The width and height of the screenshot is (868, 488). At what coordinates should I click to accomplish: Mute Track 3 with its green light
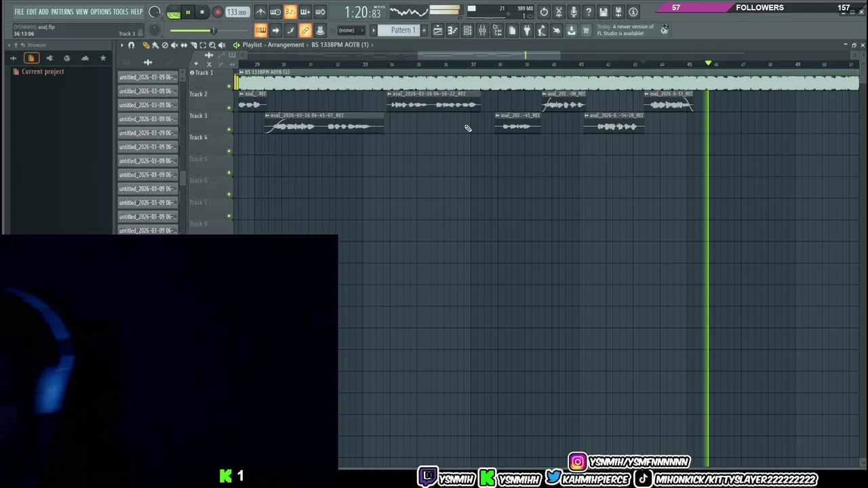(229, 129)
